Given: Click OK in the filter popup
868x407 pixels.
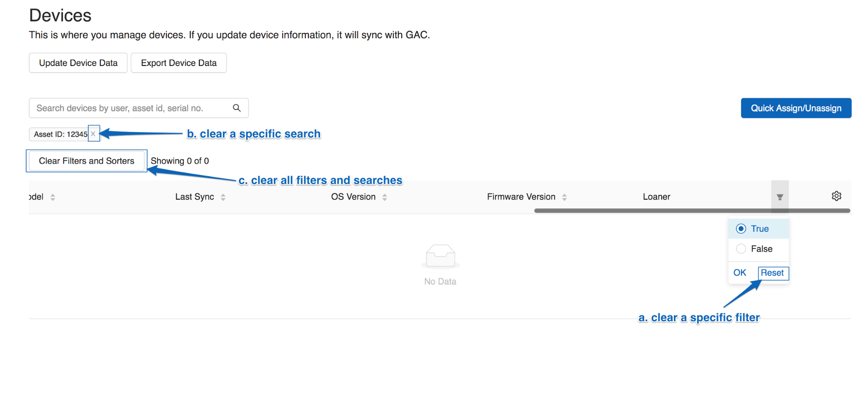Looking at the screenshot, I should pyautogui.click(x=739, y=272).
